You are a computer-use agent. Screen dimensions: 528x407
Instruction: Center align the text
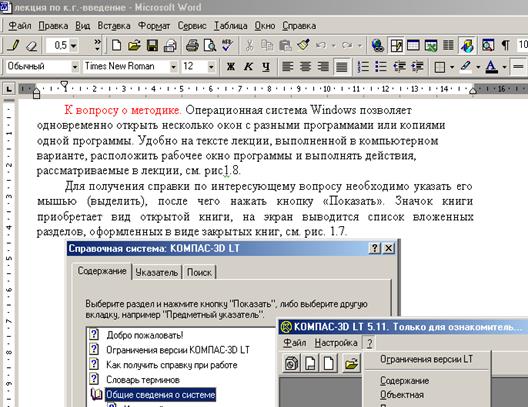click(305, 67)
